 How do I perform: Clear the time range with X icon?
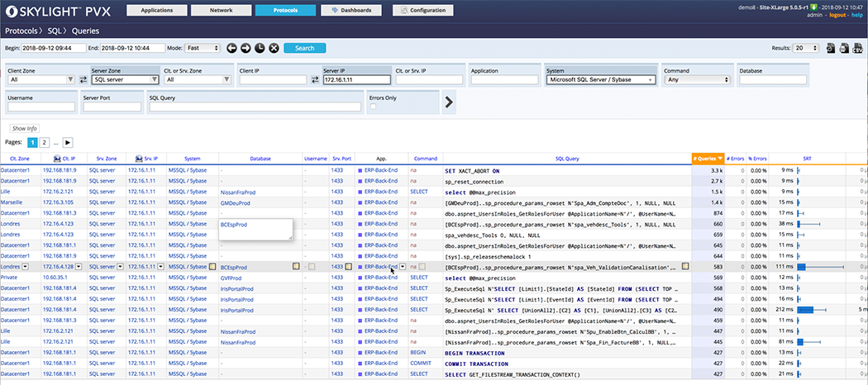(274, 48)
